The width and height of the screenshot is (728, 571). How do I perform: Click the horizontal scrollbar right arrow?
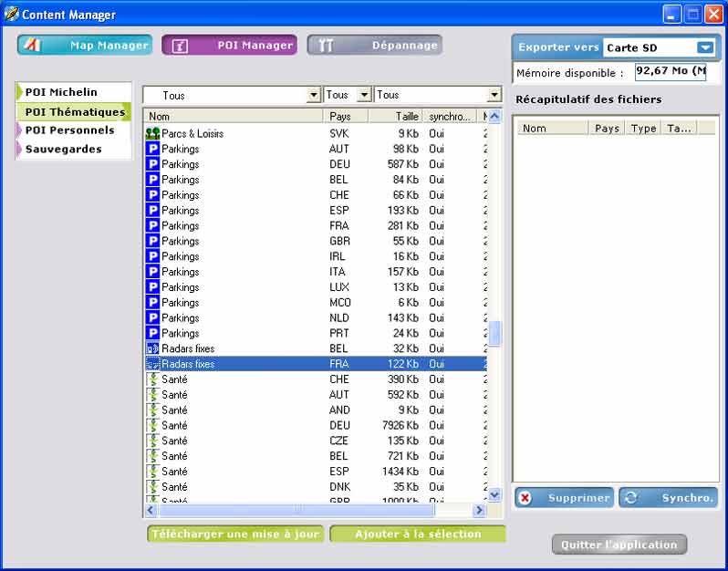click(479, 511)
